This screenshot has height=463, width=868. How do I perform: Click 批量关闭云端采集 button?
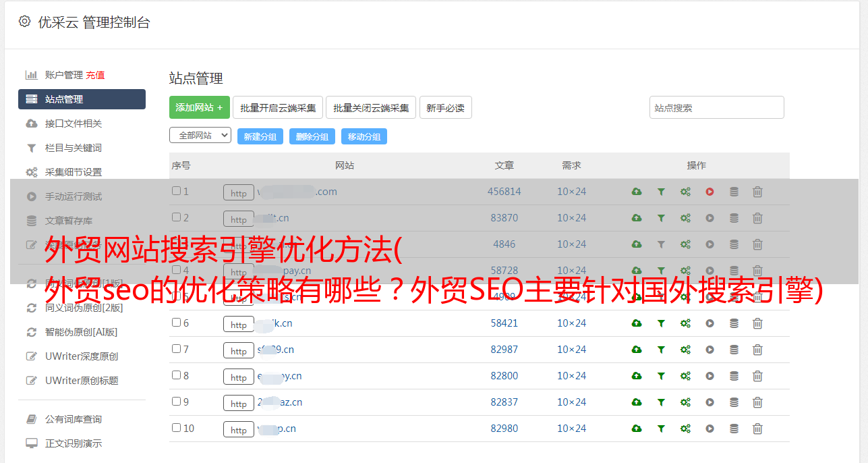pyautogui.click(x=371, y=107)
